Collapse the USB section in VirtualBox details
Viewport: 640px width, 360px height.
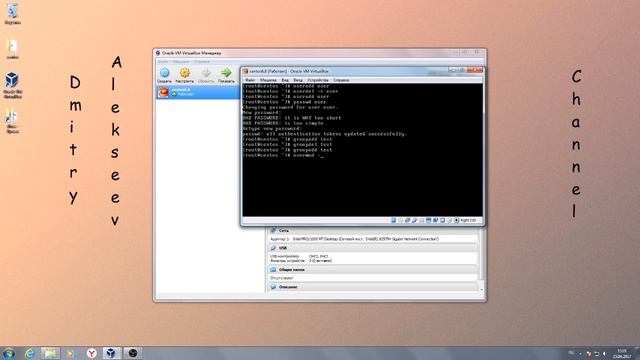[373, 248]
